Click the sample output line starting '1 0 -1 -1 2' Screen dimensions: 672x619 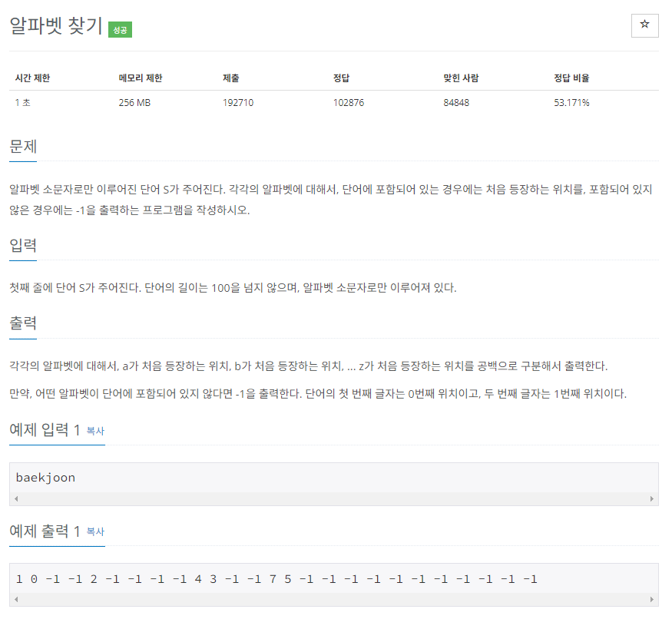click(x=276, y=579)
